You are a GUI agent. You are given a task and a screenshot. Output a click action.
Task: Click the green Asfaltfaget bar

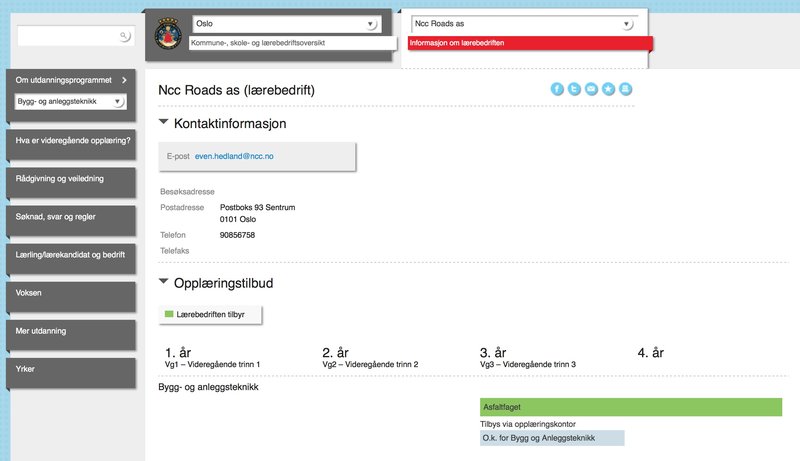click(x=631, y=407)
